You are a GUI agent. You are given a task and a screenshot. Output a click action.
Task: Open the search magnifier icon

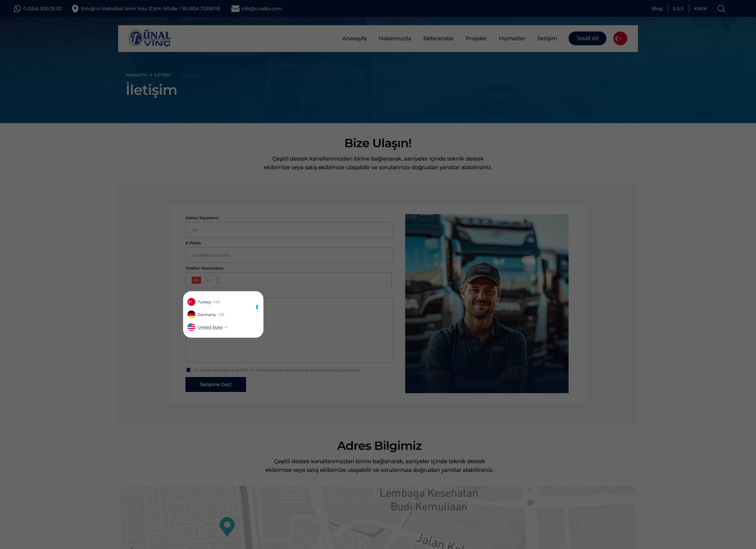coord(721,9)
